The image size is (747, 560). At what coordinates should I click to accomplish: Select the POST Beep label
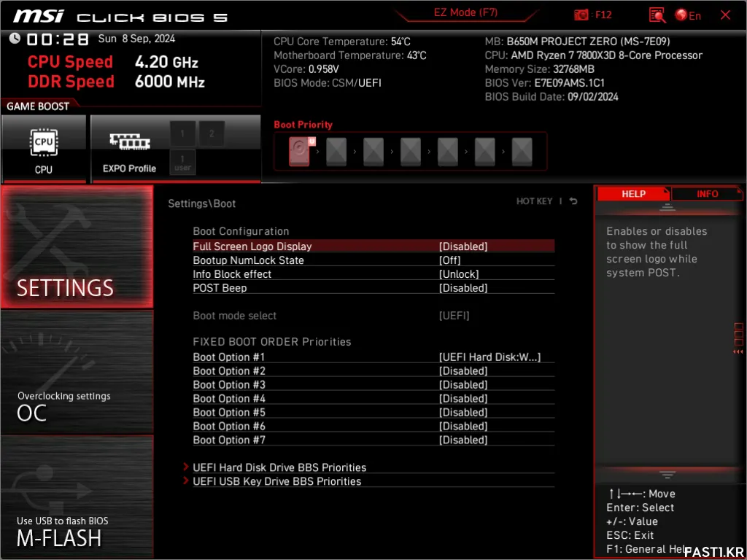tap(220, 288)
